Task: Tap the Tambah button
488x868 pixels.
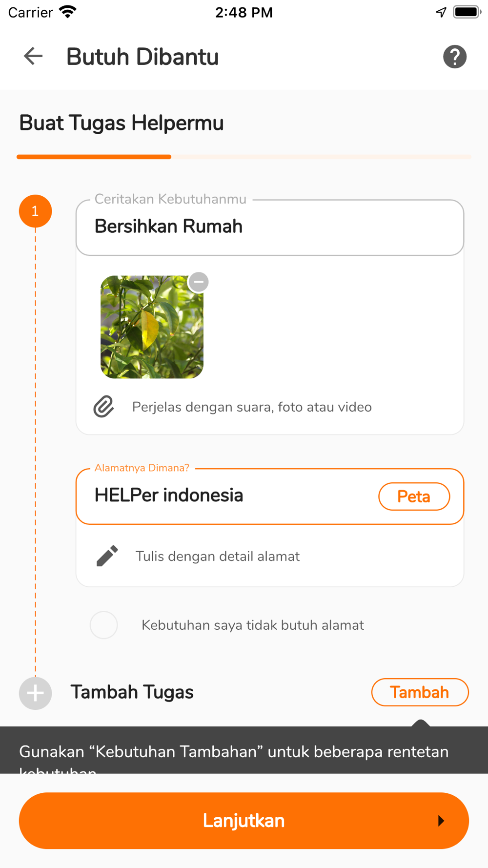Action: (x=420, y=692)
